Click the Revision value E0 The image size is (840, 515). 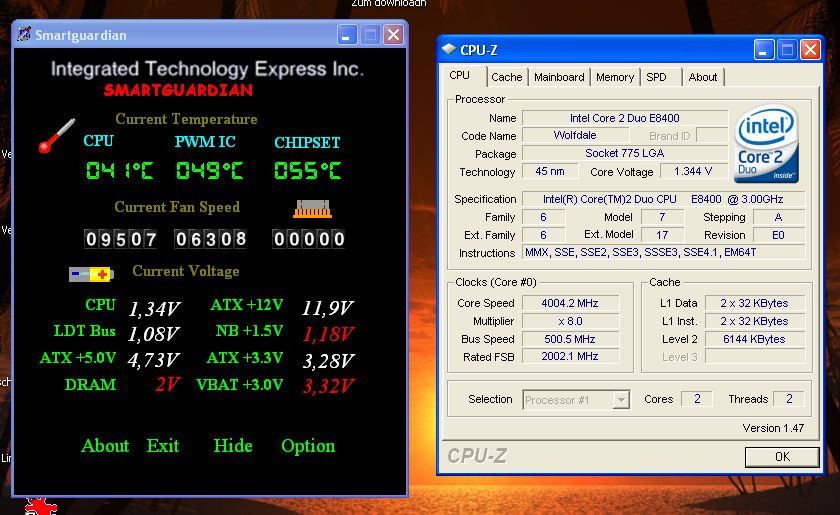778,235
